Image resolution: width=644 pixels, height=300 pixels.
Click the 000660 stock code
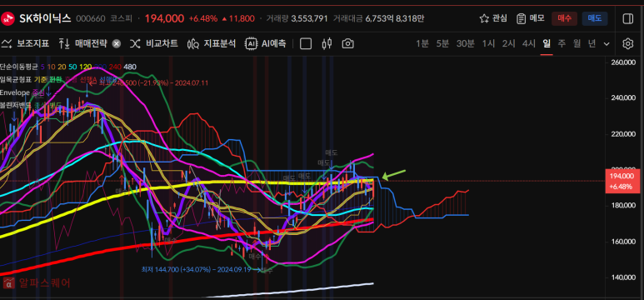pyautogui.click(x=91, y=18)
